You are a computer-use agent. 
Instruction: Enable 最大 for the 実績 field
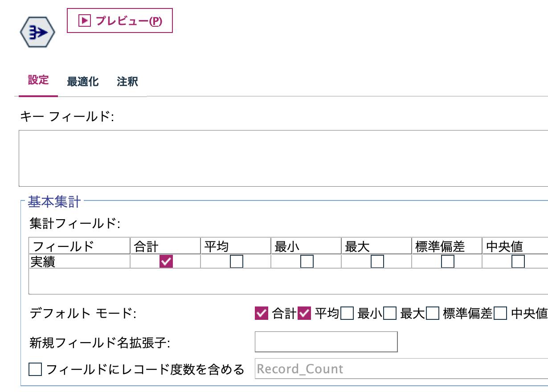377,261
